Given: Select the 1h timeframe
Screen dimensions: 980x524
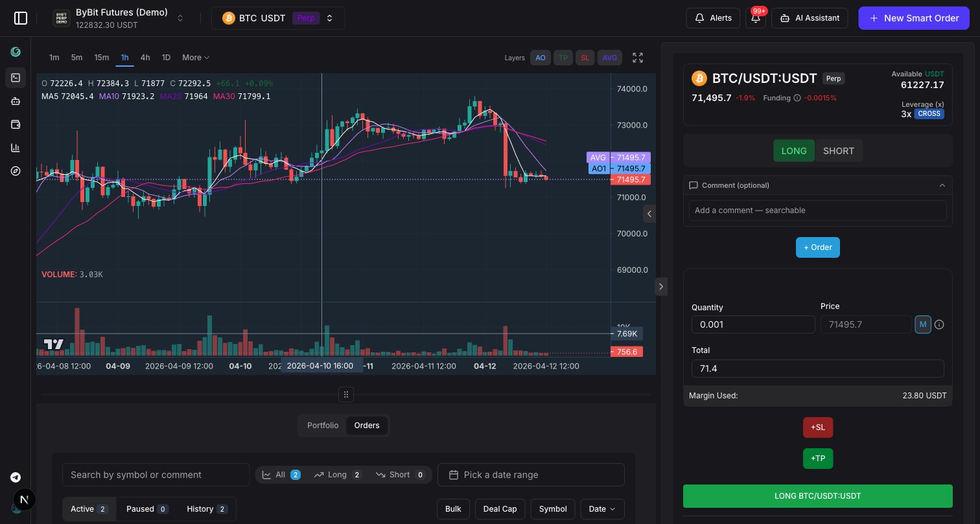Looking at the screenshot, I should pyautogui.click(x=124, y=58).
